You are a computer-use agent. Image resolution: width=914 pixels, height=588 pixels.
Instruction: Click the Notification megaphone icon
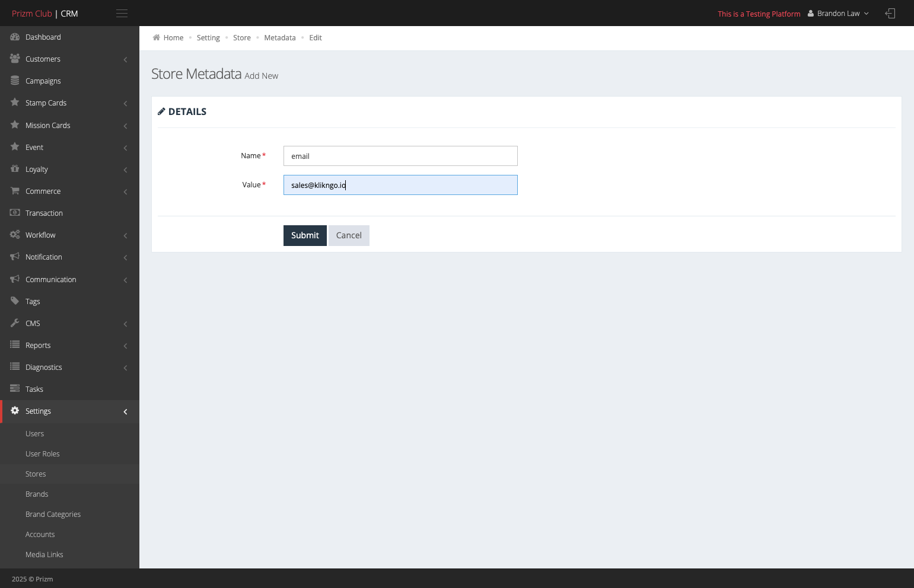click(15, 257)
